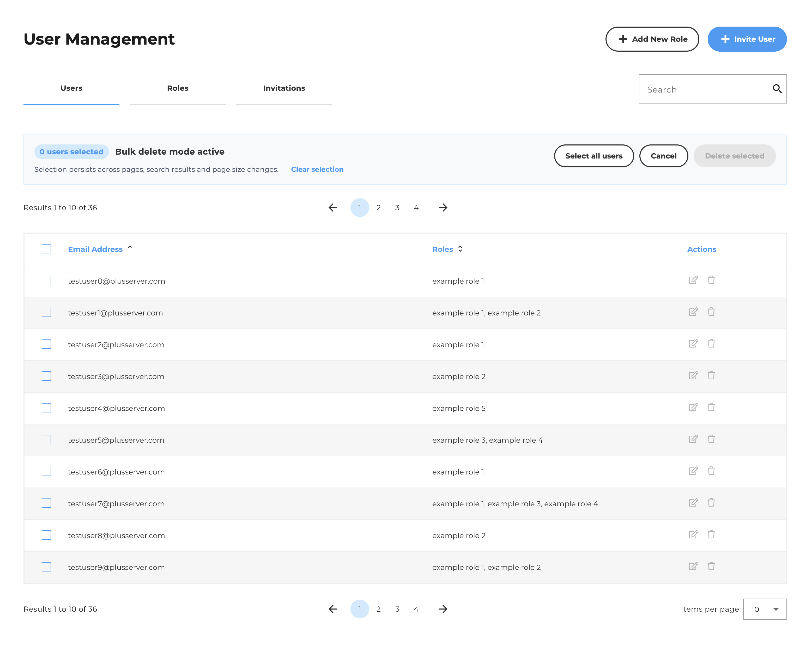Go to previous page using top arrow
812x645 pixels.
pyautogui.click(x=332, y=208)
